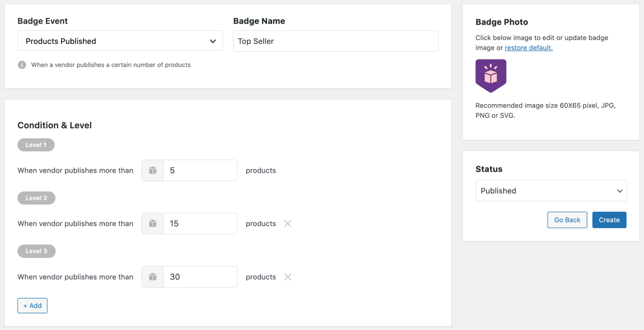Click the Go Back button
The height and width of the screenshot is (330, 644).
tap(567, 219)
